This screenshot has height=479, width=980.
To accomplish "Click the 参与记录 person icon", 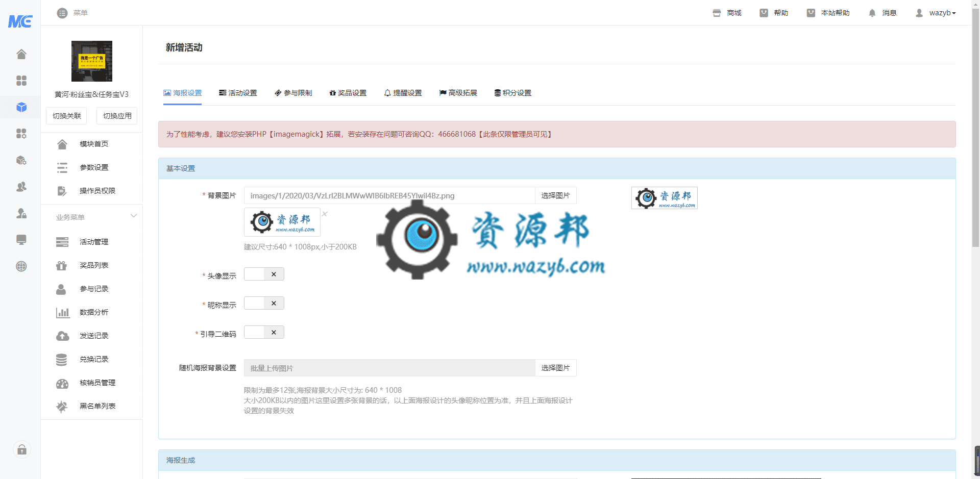I will coord(61,289).
